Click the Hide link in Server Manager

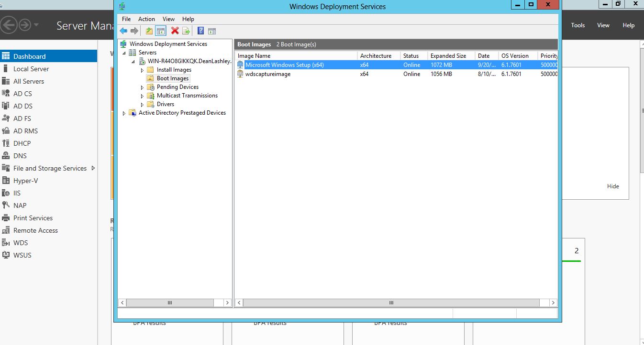(613, 186)
